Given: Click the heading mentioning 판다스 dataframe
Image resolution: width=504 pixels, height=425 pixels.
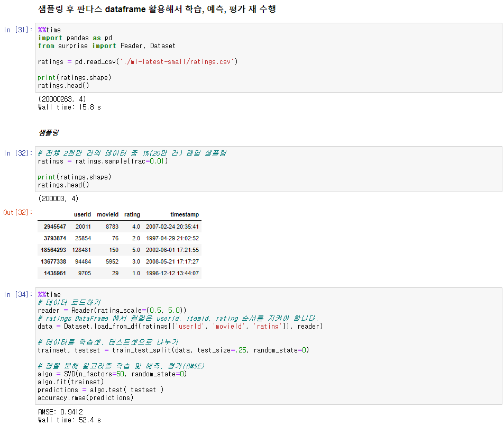Looking at the screenshot, I should [157, 9].
